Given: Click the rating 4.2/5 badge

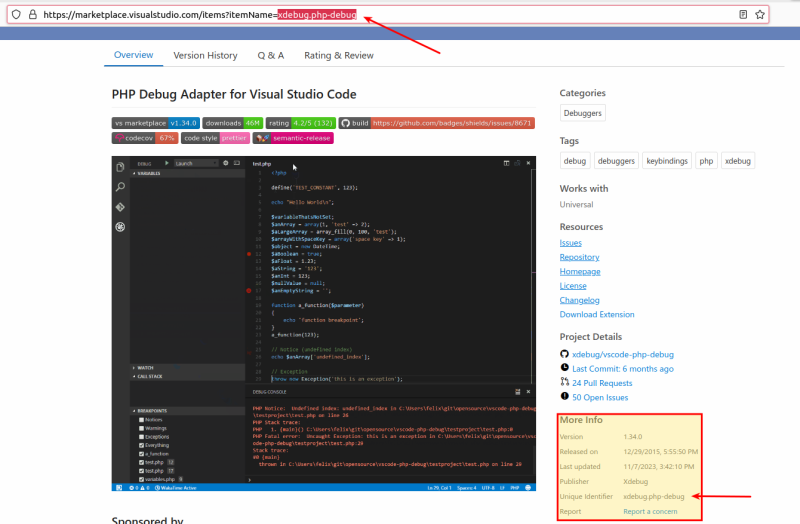Looking at the screenshot, I should (x=301, y=123).
